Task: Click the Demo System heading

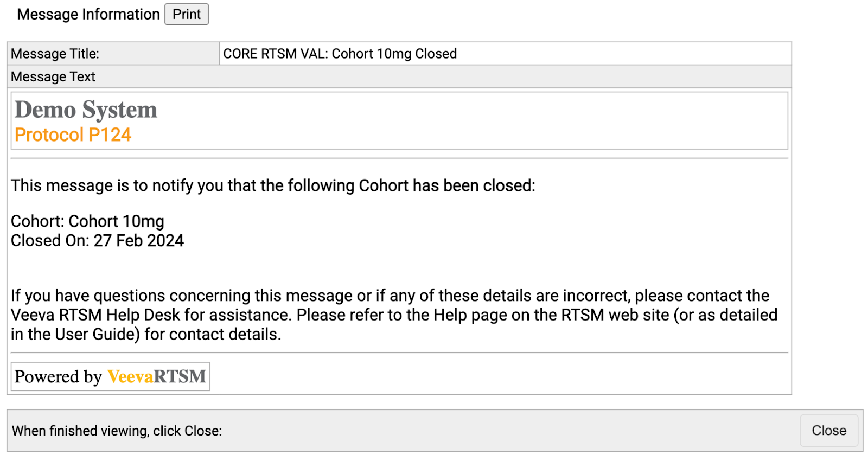Action: (86, 110)
